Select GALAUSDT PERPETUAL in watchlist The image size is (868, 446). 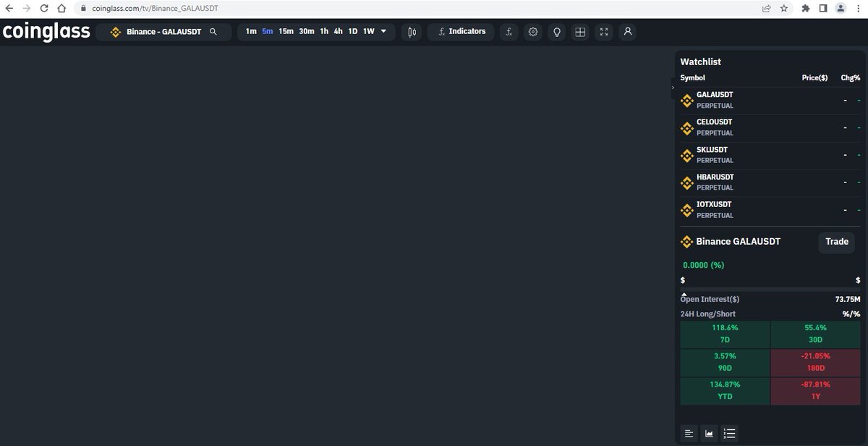tap(770, 101)
